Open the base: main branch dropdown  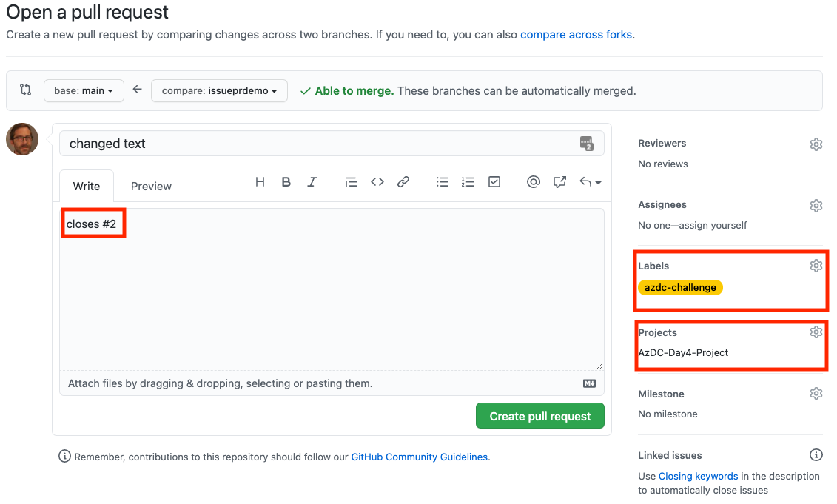coord(84,90)
